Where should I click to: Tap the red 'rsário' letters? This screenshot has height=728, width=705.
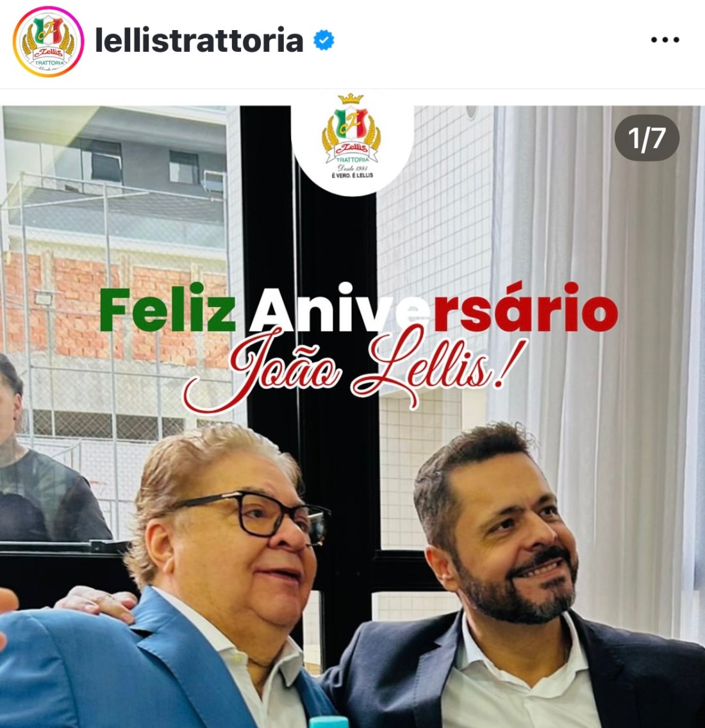click(x=526, y=308)
